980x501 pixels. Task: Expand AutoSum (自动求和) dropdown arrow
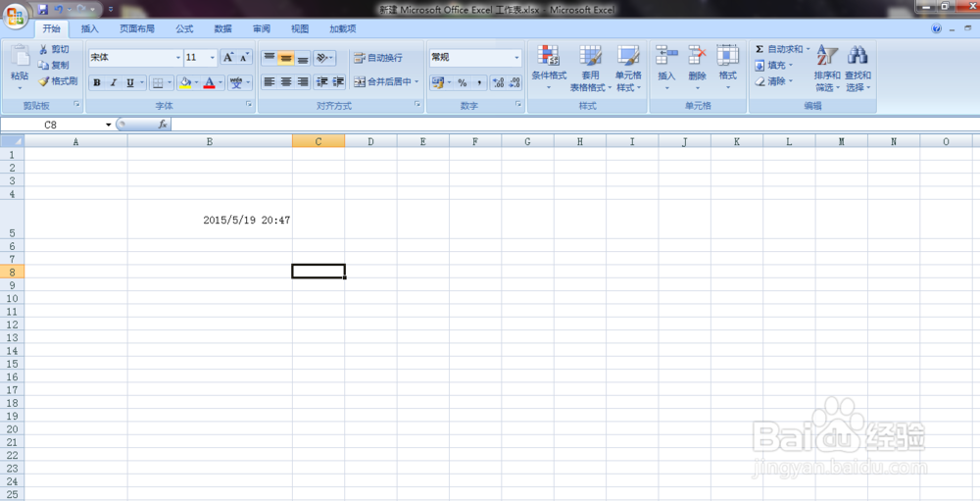tap(808, 49)
